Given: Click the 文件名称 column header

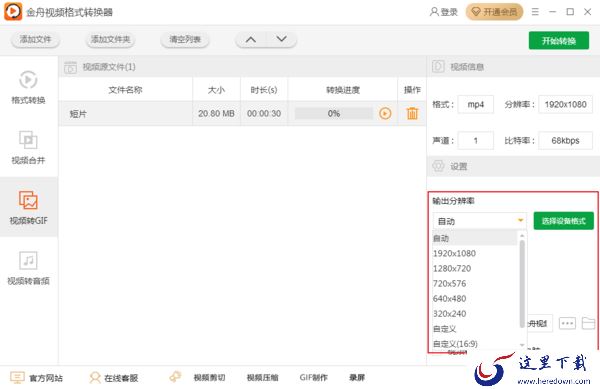Looking at the screenshot, I should (126, 90).
